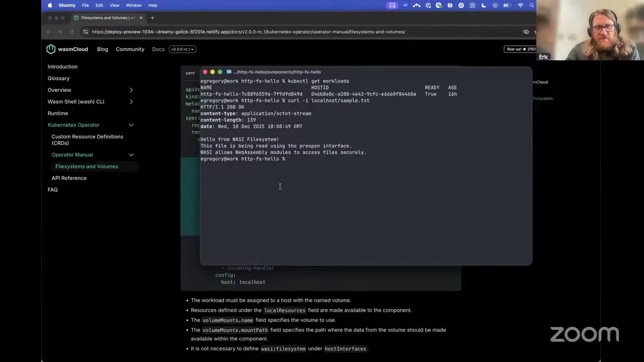Screen dimensions: 644x362
Task: Click the folder icon in terminal title bar
Action: point(229,72)
